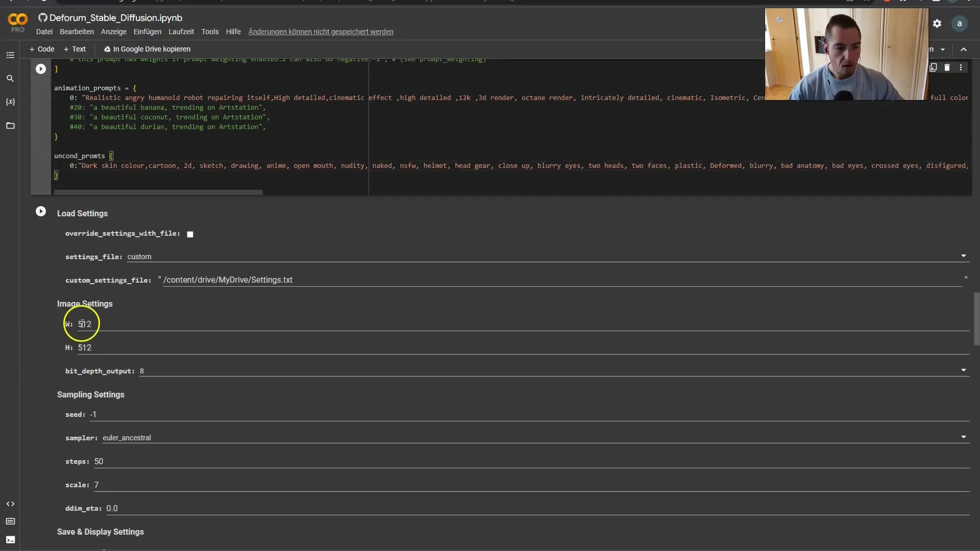Viewport: 980px width, 551px height.
Task: Click the Colab PRO logo
Action: pyautogui.click(x=18, y=23)
